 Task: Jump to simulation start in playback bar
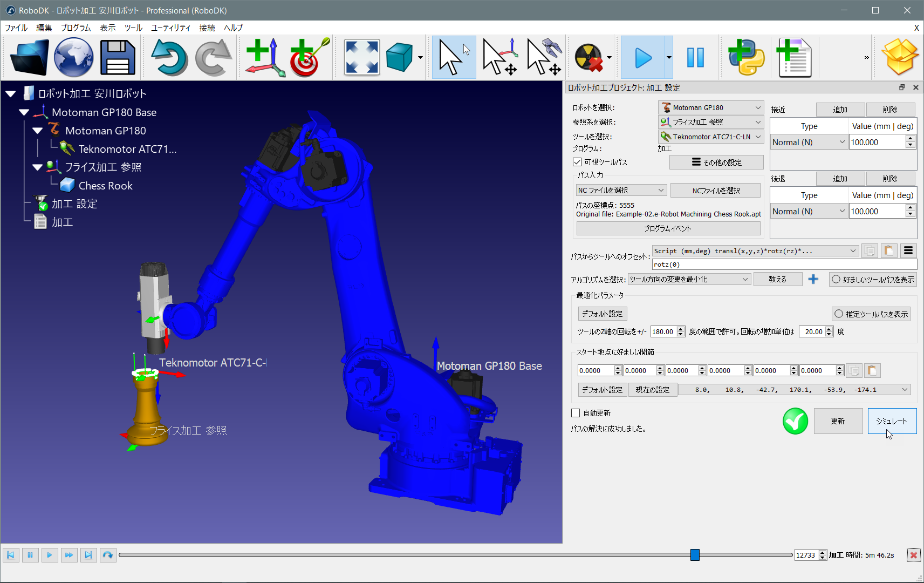coord(11,555)
